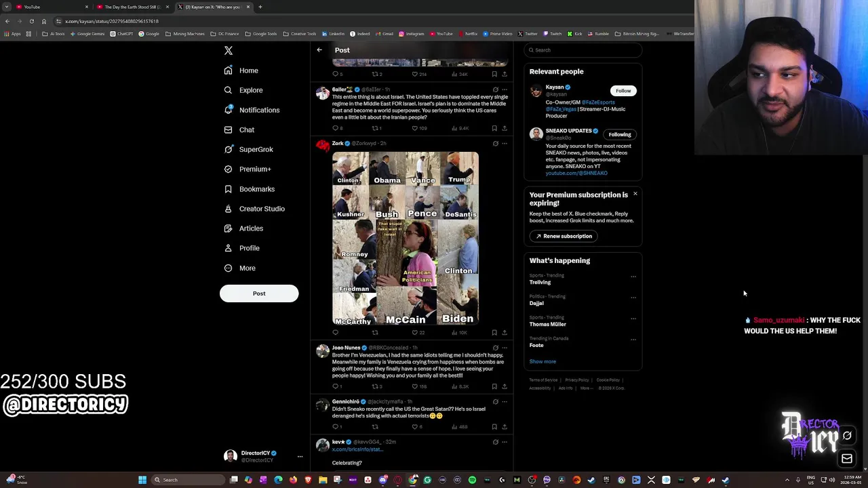Open the Trelving trend
The width and height of the screenshot is (868, 488).
[540, 282]
